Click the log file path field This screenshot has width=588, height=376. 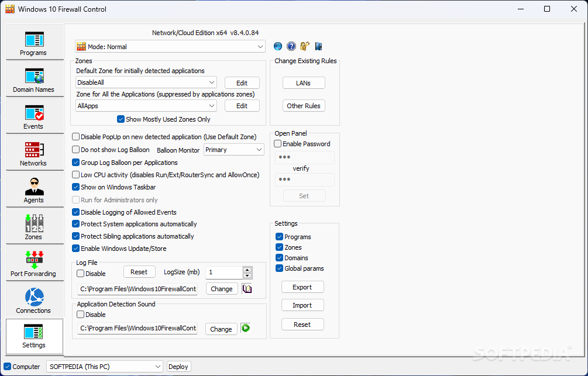pyautogui.click(x=137, y=289)
